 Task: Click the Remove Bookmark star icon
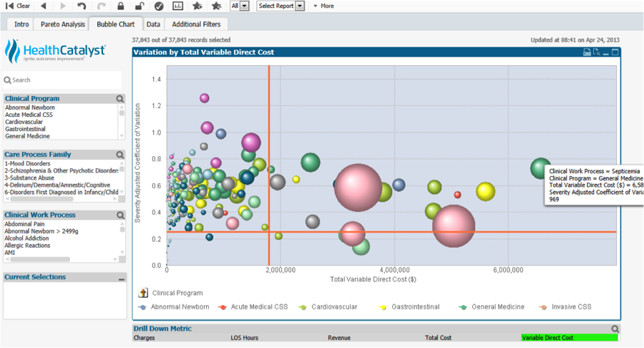(x=216, y=6)
